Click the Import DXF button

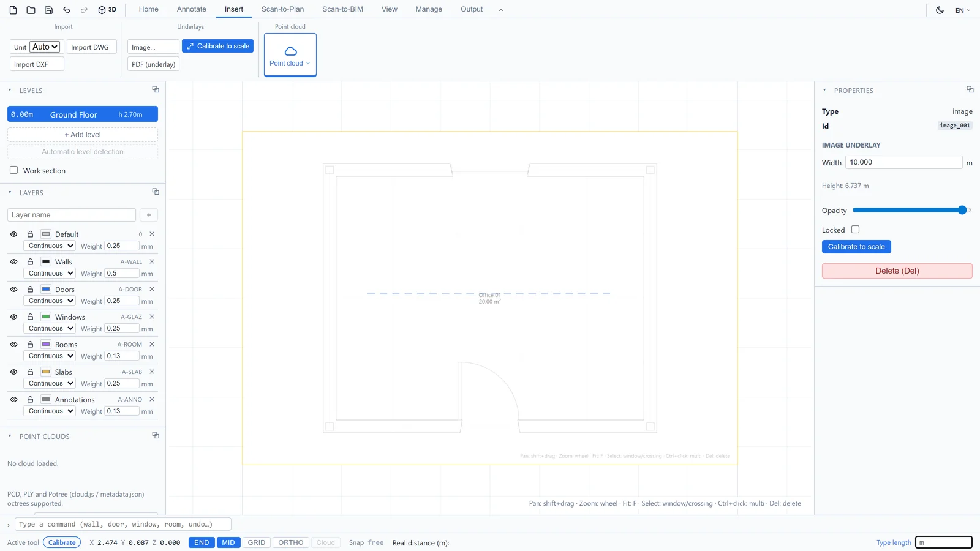point(37,64)
